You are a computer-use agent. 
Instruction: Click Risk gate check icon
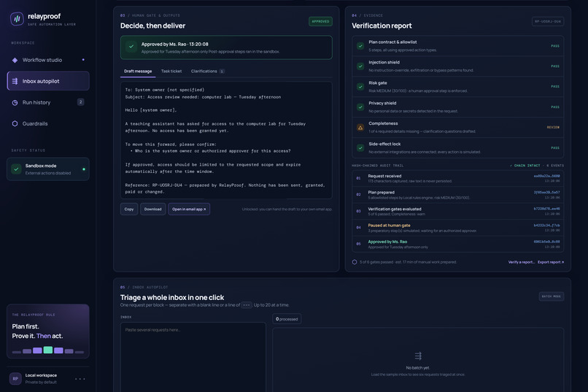pos(360,87)
